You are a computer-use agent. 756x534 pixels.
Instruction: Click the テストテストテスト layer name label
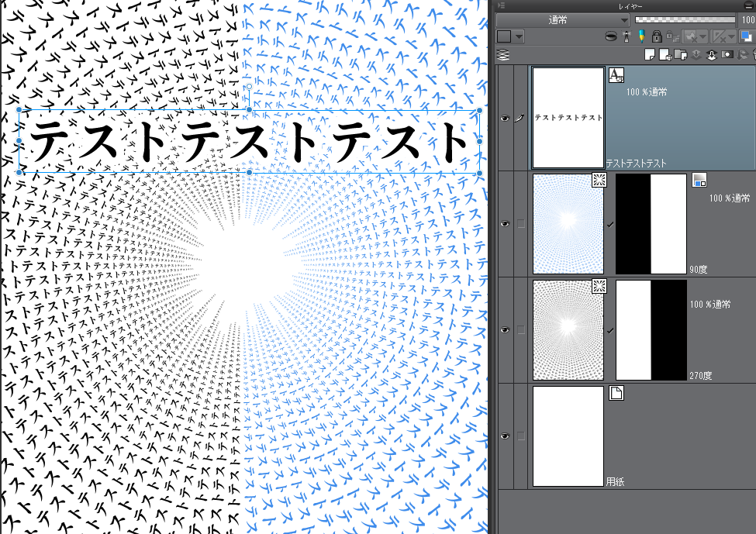click(x=636, y=164)
